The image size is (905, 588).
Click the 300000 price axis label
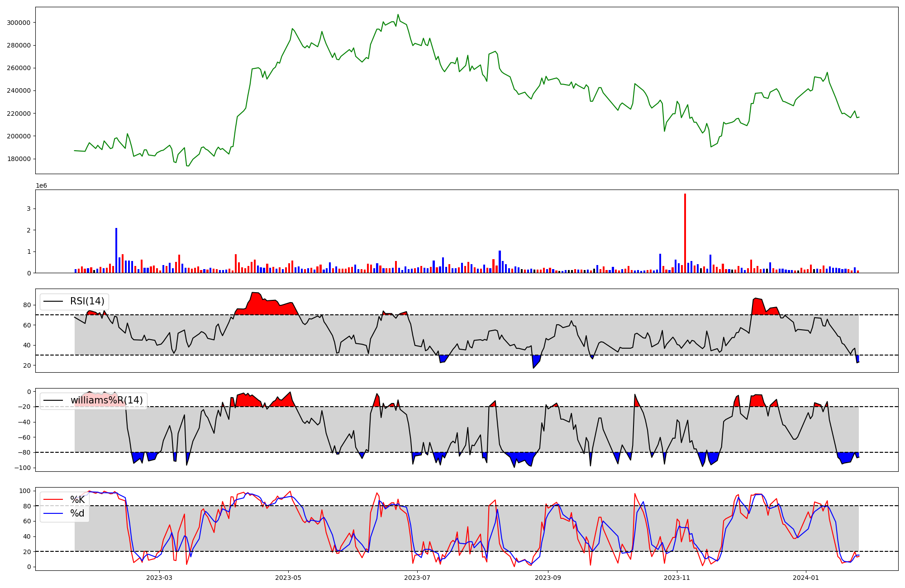(x=19, y=23)
